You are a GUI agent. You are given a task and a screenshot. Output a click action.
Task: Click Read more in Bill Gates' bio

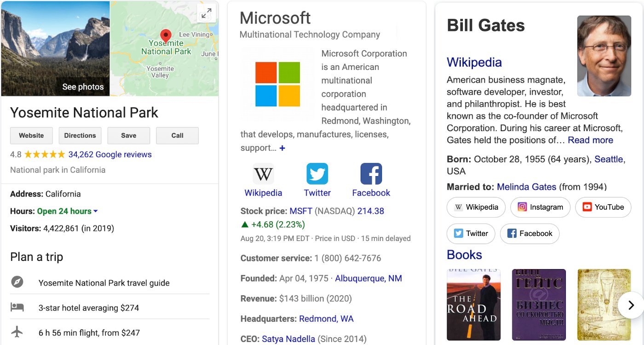[x=590, y=140]
